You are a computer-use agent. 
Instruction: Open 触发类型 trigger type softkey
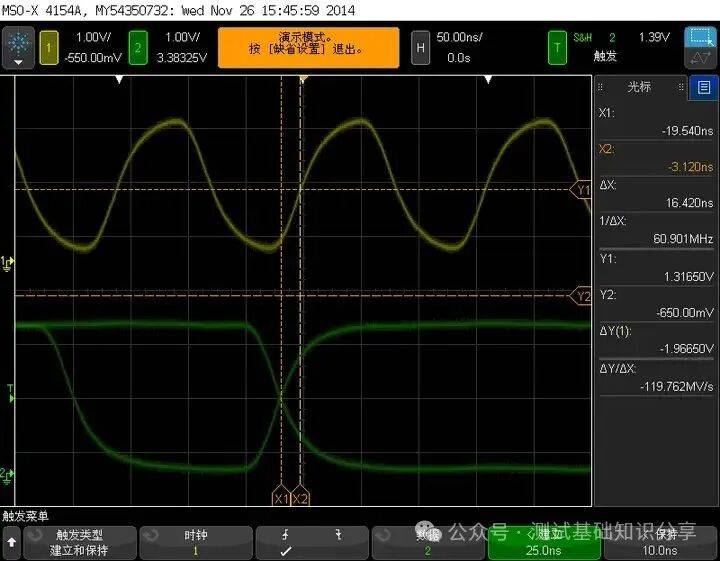click(x=78, y=543)
